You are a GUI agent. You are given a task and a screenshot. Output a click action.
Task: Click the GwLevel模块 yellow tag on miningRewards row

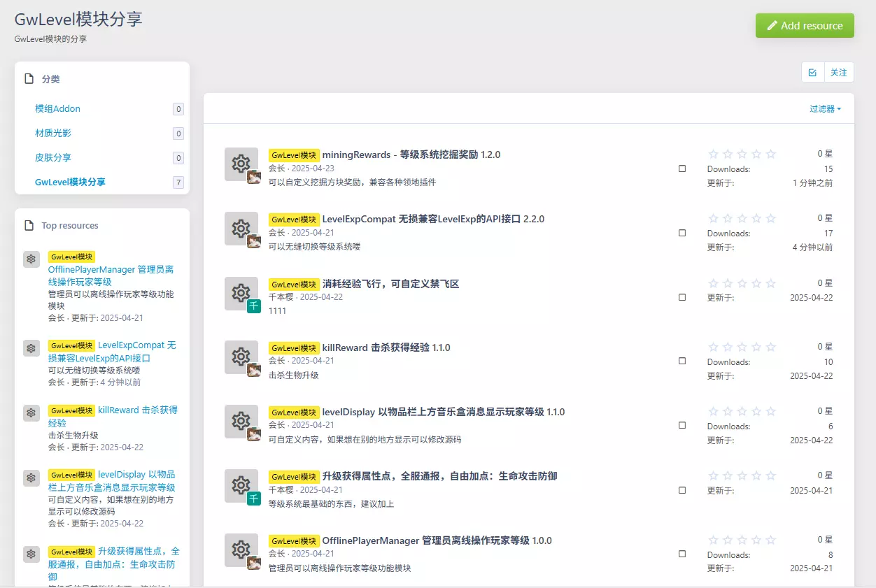pyautogui.click(x=294, y=155)
